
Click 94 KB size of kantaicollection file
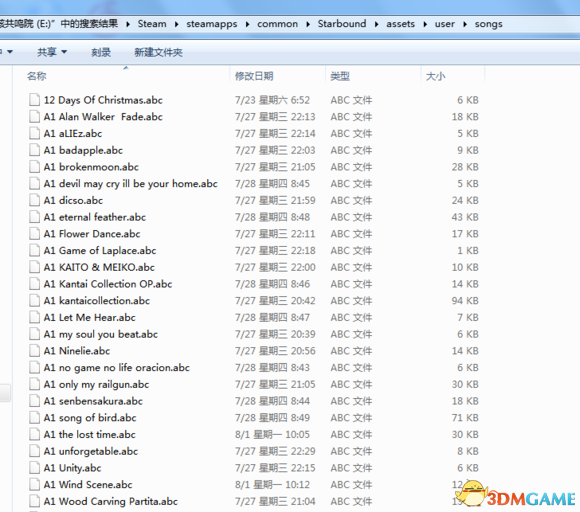pyautogui.click(x=465, y=301)
